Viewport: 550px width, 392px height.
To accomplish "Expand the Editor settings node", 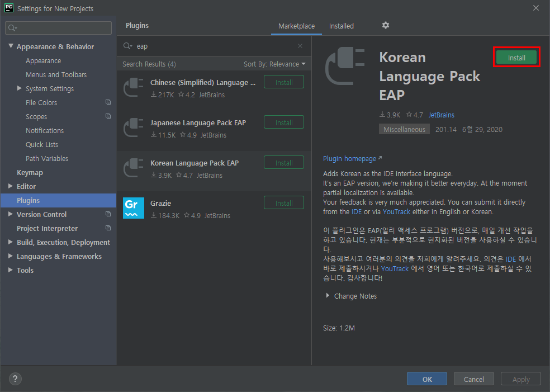I will [x=11, y=186].
